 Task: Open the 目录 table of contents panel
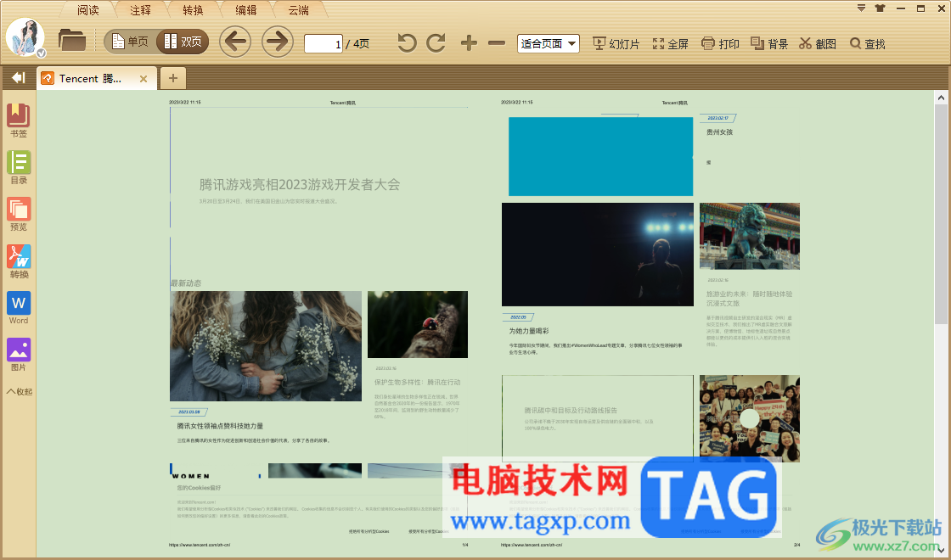[19, 167]
